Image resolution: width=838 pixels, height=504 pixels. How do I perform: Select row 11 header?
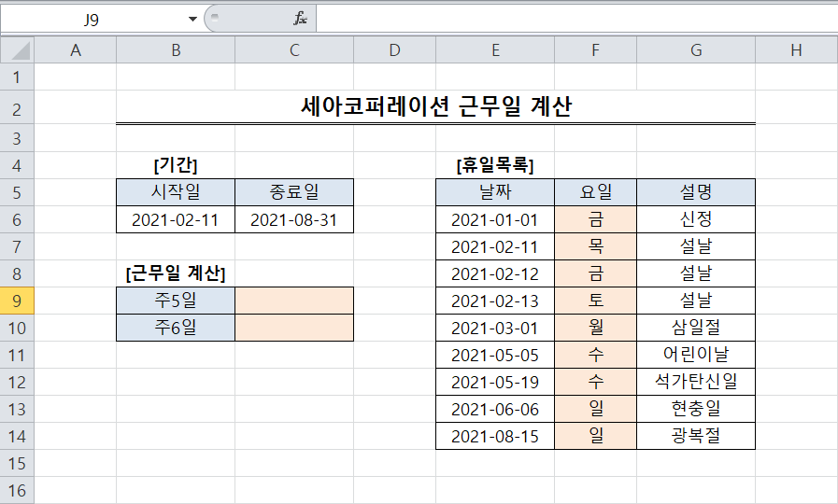point(17,355)
